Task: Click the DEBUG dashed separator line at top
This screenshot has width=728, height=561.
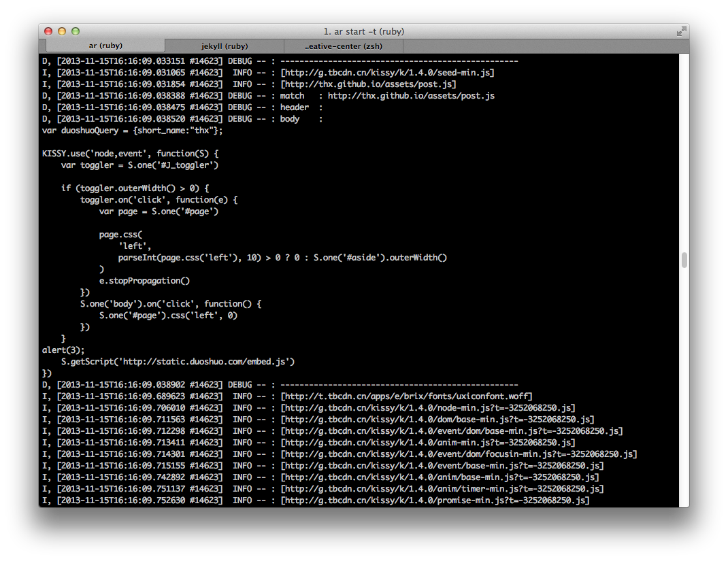Action: point(280,61)
